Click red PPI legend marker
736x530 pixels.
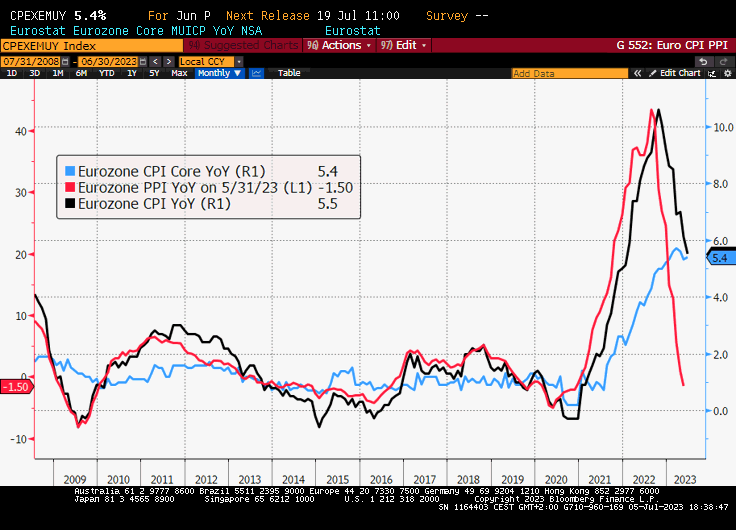(x=70, y=187)
